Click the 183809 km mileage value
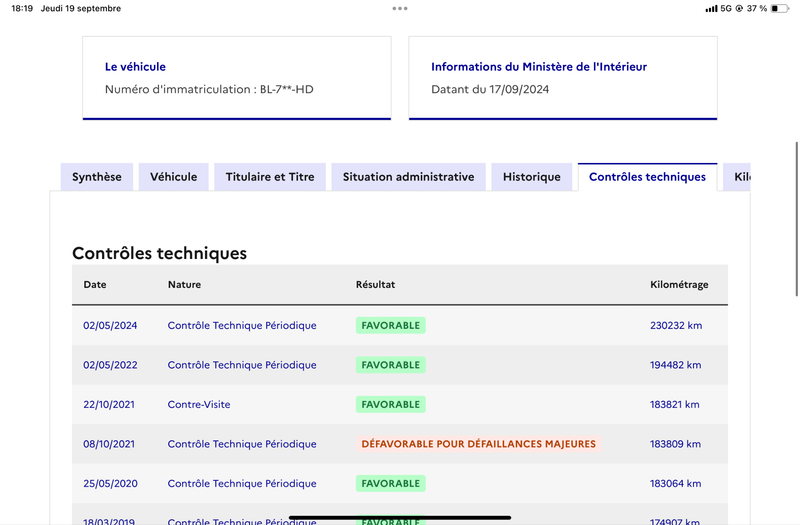The width and height of the screenshot is (800, 525). point(676,444)
